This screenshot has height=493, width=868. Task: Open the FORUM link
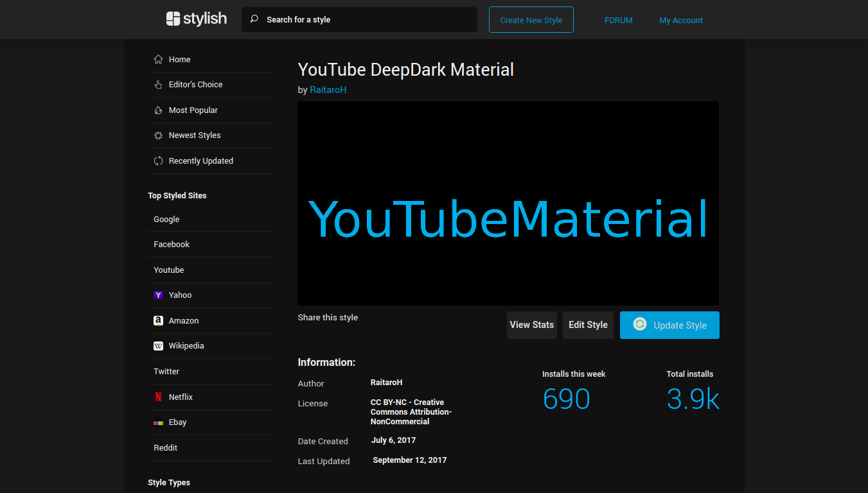(x=618, y=21)
